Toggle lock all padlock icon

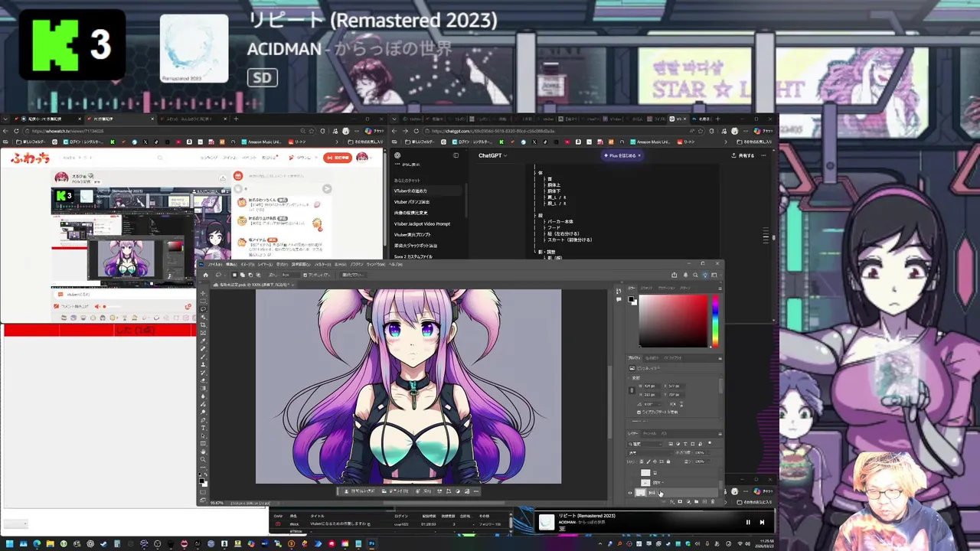pyautogui.click(x=668, y=461)
